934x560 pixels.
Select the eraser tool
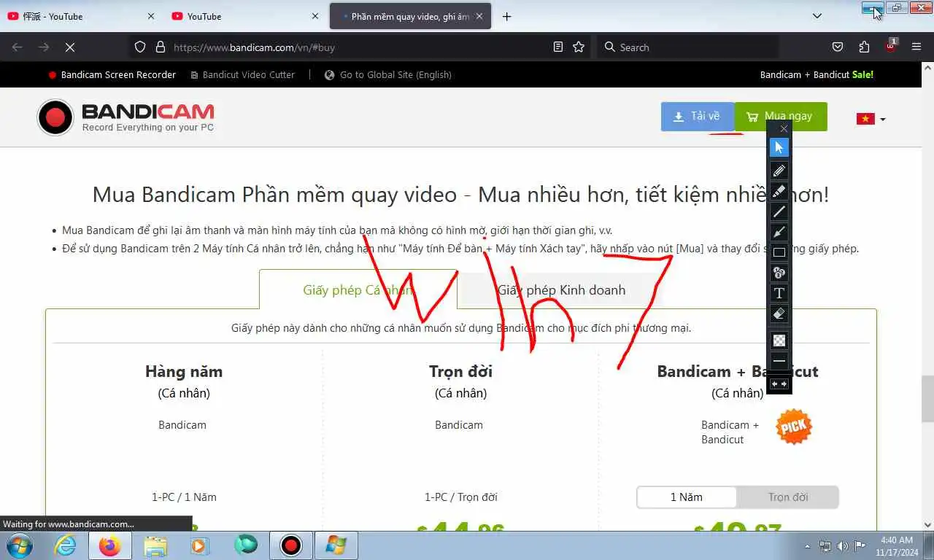(x=779, y=314)
